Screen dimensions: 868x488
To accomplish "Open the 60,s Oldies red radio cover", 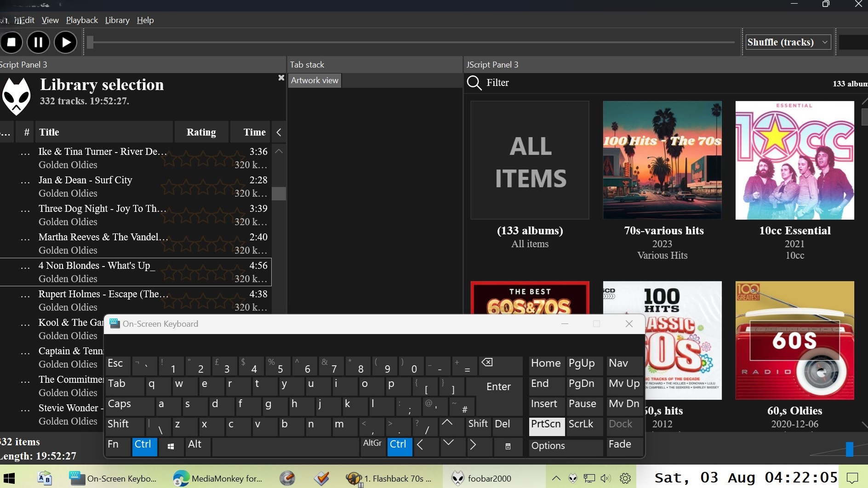I will pyautogui.click(x=795, y=340).
